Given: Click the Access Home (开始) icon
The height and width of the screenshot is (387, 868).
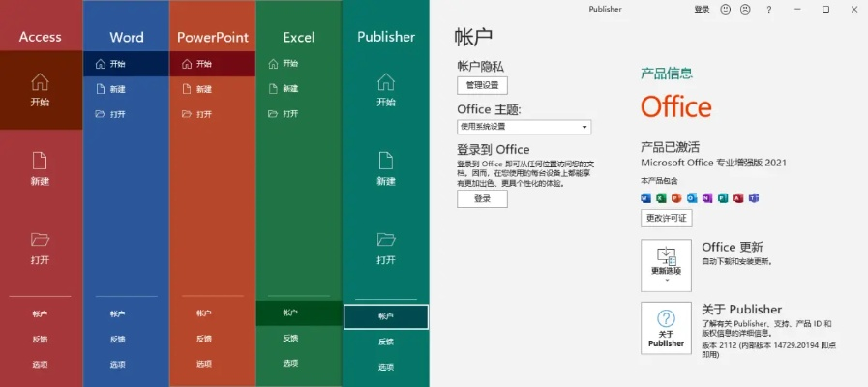Looking at the screenshot, I should point(40,81).
